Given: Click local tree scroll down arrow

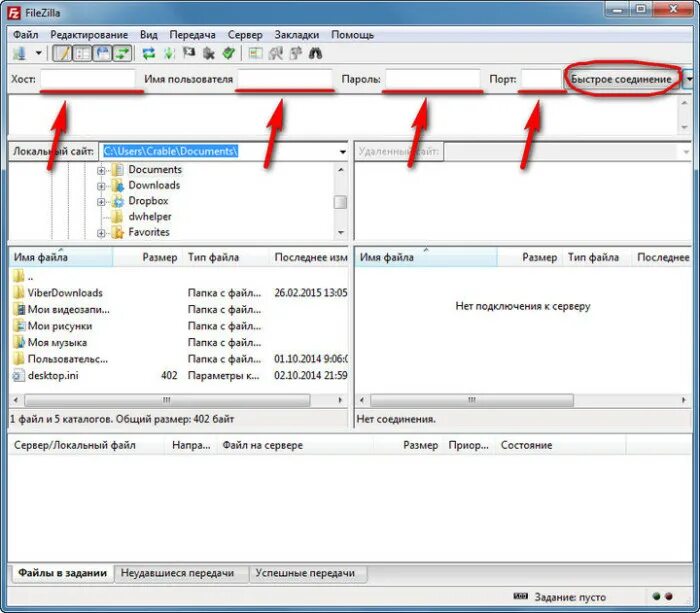Looking at the screenshot, I should [341, 233].
